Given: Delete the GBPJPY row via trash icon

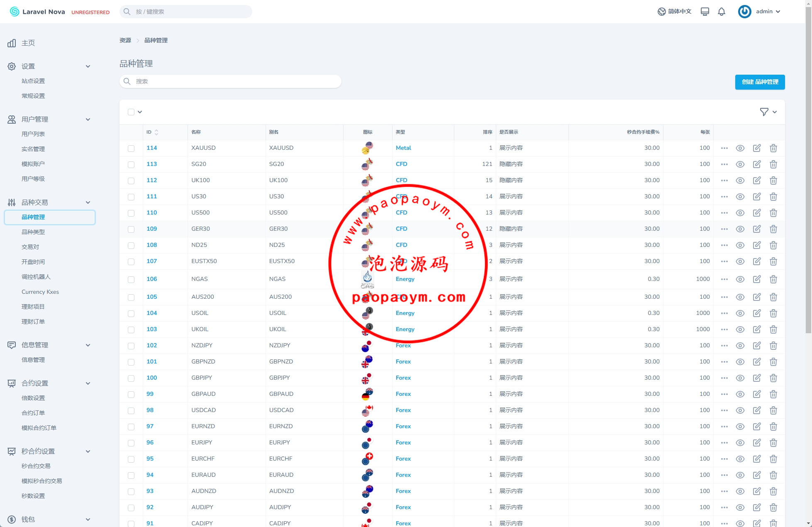Looking at the screenshot, I should tap(773, 378).
